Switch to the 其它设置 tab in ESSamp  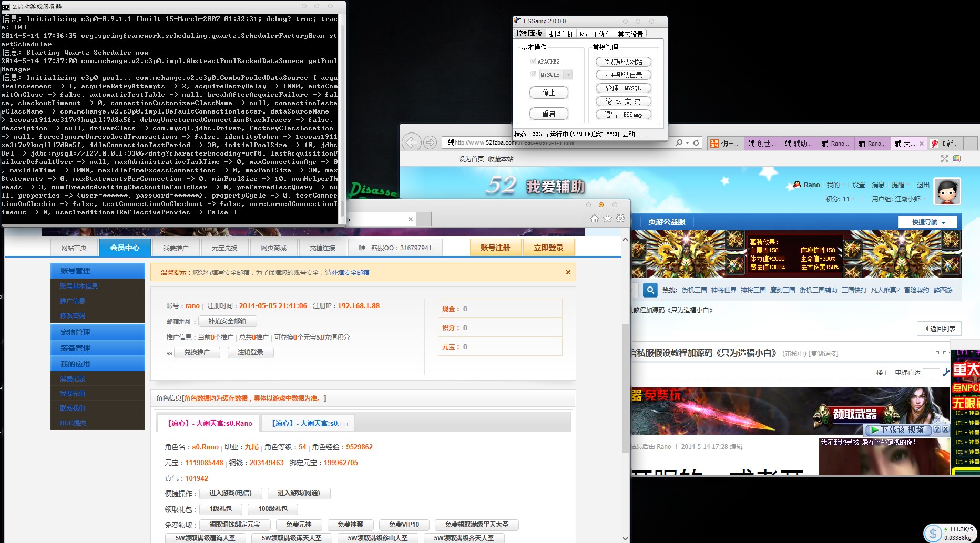tap(630, 34)
